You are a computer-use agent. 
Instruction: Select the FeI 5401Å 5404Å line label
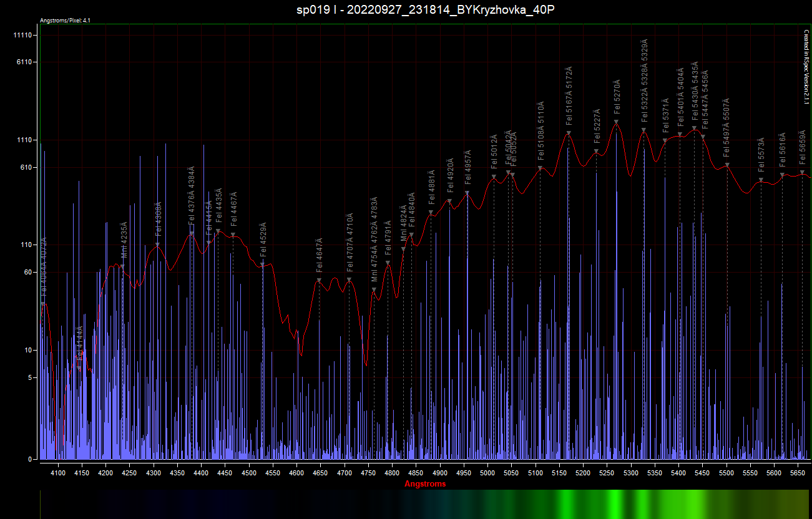pyautogui.click(x=681, y=97)
